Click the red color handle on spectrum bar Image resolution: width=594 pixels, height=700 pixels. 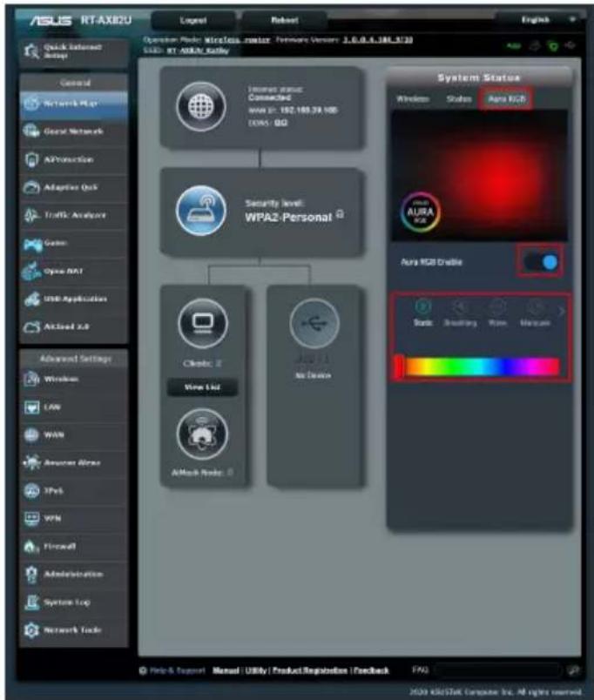400,367
